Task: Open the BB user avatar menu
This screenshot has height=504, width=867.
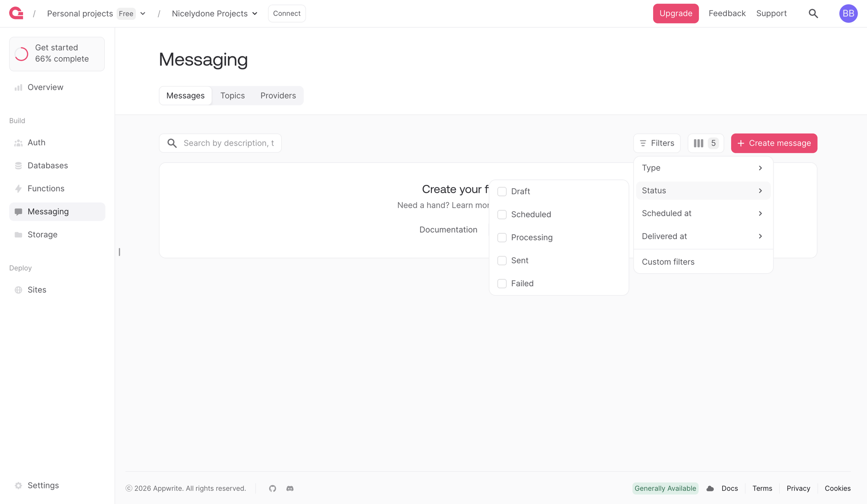Action: [848, 13]
